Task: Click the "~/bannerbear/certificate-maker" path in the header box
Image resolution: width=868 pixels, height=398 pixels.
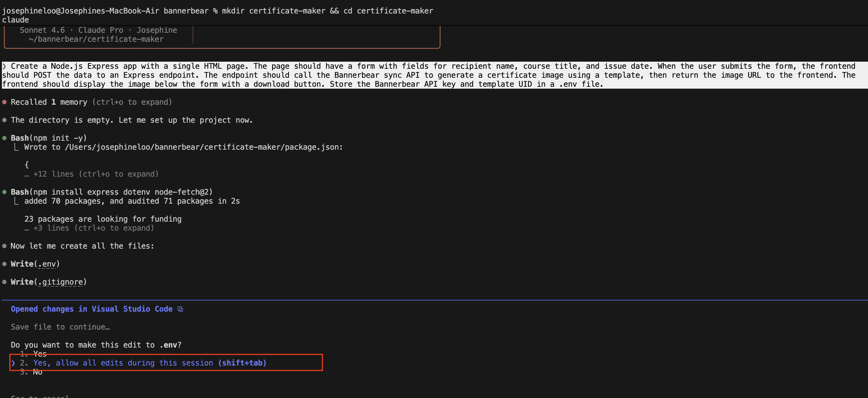Action: pyautogui.click(x=96, y=39)
